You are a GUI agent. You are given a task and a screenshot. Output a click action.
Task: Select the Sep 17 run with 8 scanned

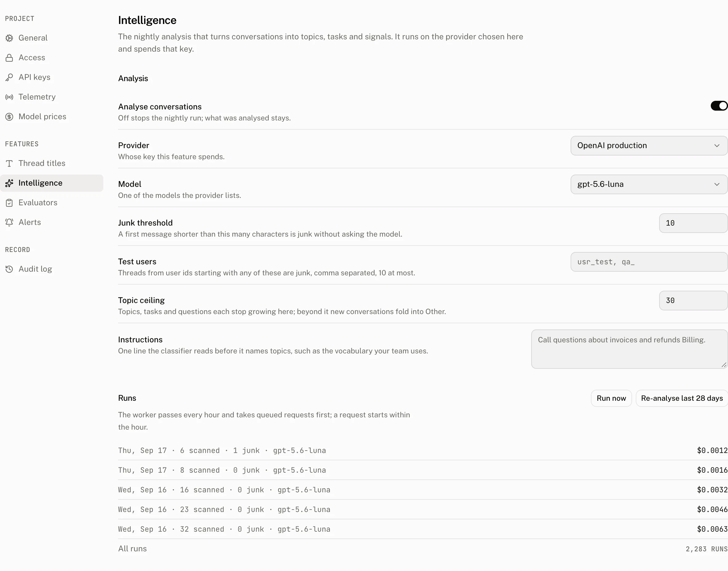point(423,471)
